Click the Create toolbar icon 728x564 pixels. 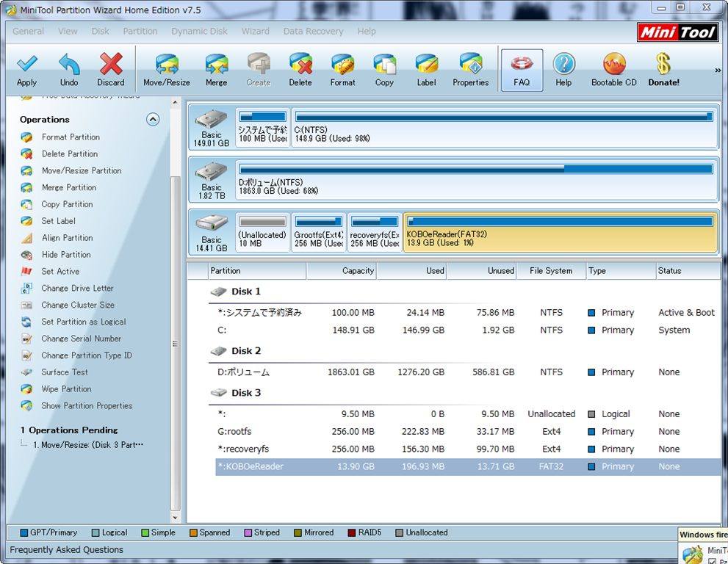(x=259, y=70)
